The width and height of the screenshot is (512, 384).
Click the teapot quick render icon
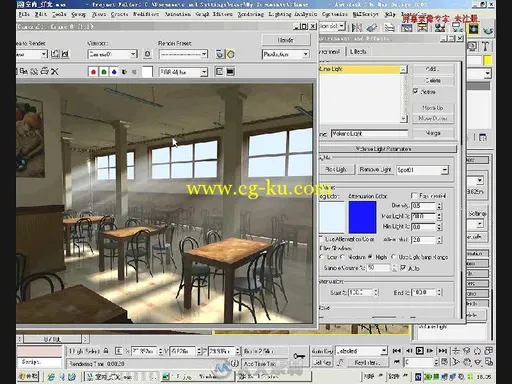pos(488,29)
